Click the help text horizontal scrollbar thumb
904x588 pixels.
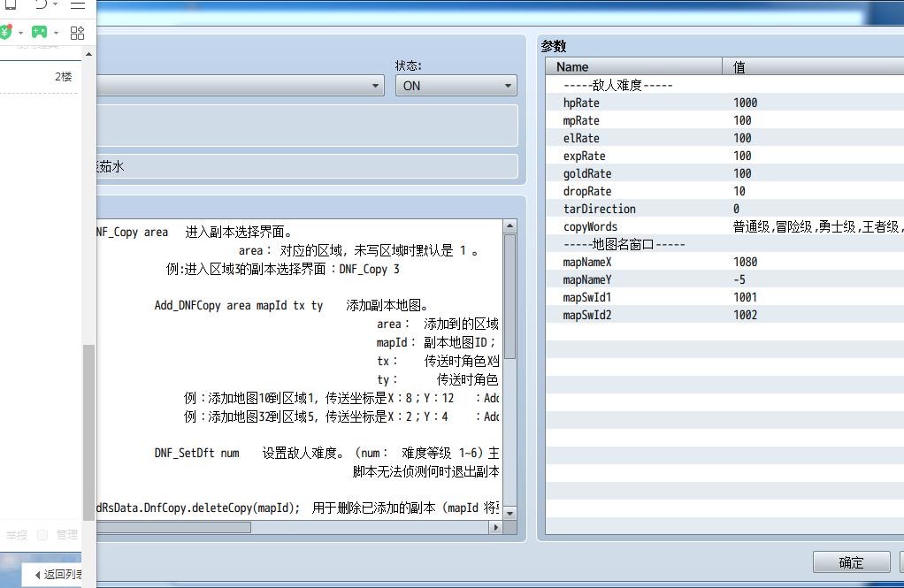[x=173, y=527]
